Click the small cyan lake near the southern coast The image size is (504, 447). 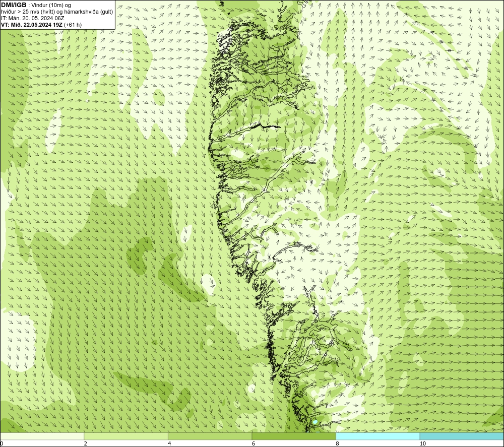316,422
